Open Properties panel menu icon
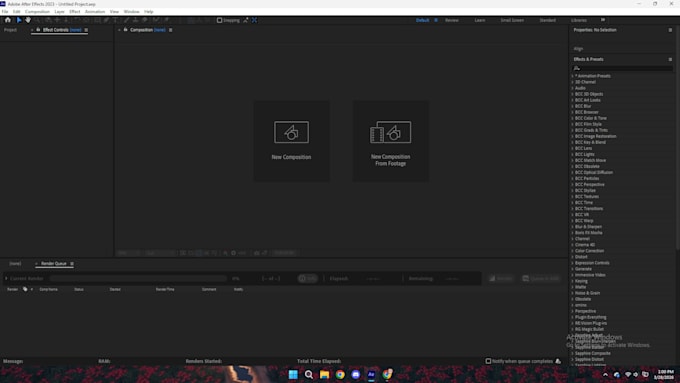The image size is (680, 383). [x=670, y=30]
